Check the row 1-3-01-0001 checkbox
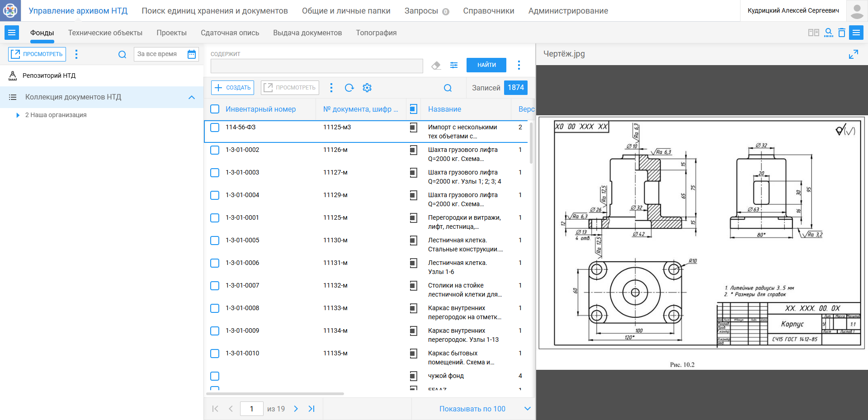This screenshot has height=420, width=868. [x=215, y=218]
